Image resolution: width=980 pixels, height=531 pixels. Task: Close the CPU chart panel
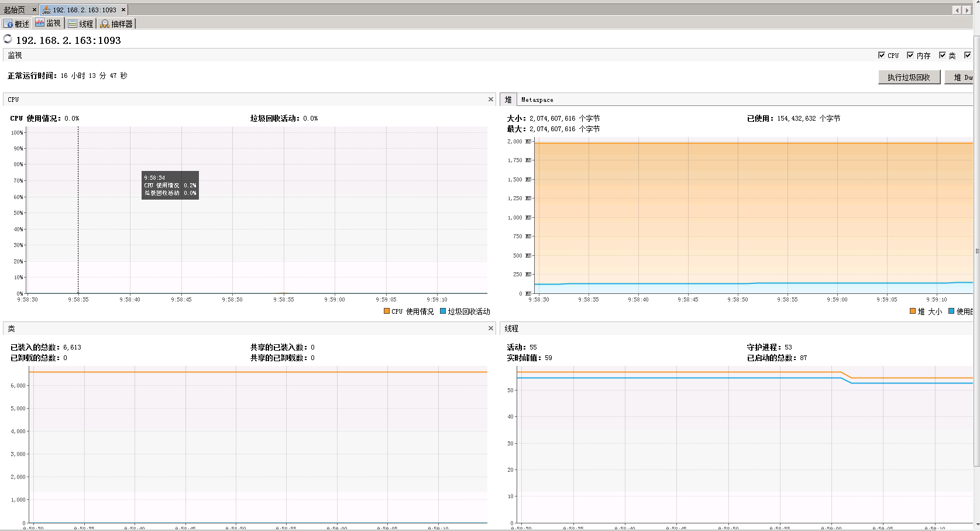click(x=491, y=100)
